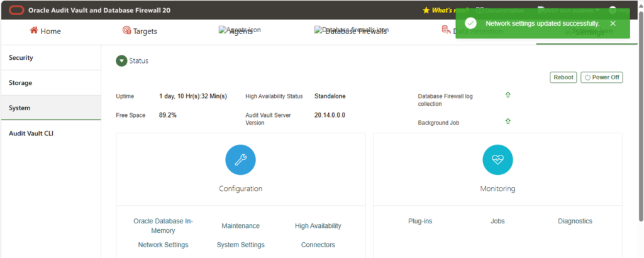Image resolution: width=644 pixels, height=258 pixels.
Task: Click the Background Job status arrow
Action: 508,121
